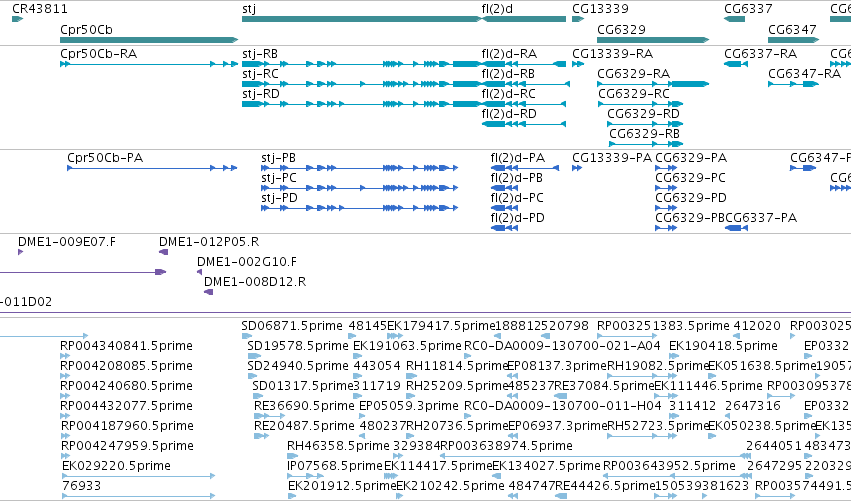Select EST RP004208085.5prime
Screen dimensions: 851x501
pyautogui.click(x=65, y=376)
